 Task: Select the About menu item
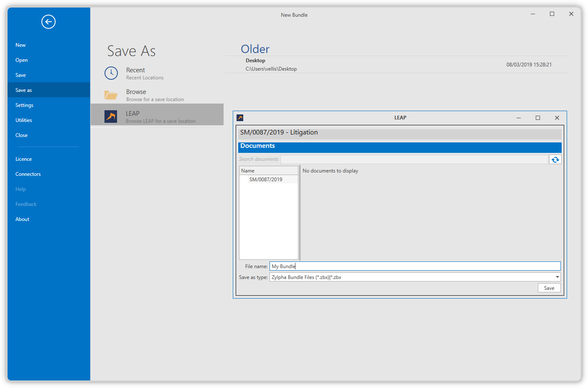pos(23,219)
